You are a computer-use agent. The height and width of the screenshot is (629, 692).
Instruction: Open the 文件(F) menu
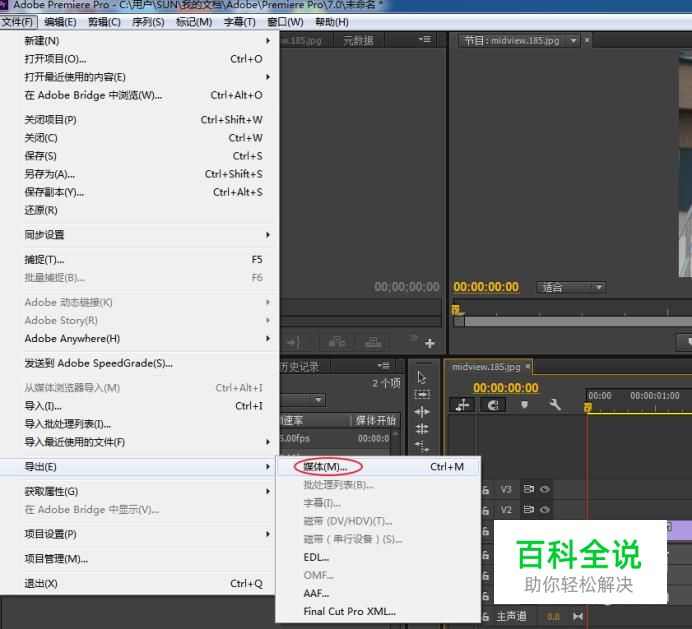tap(18, 22)
